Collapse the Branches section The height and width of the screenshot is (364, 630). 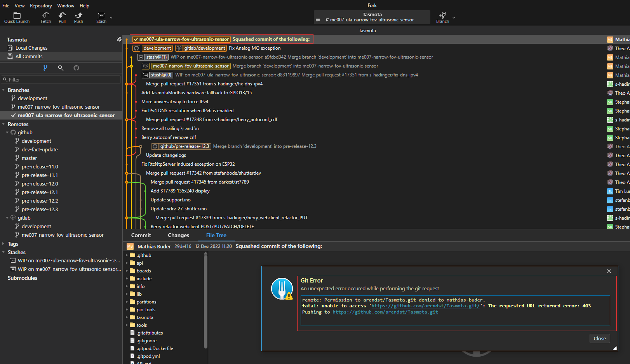[3, 90]
